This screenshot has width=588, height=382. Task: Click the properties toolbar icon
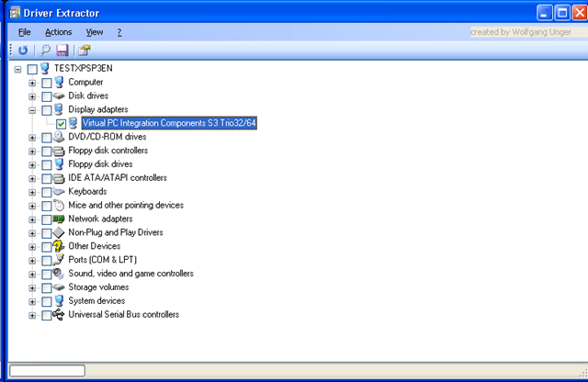coord(85,51)
